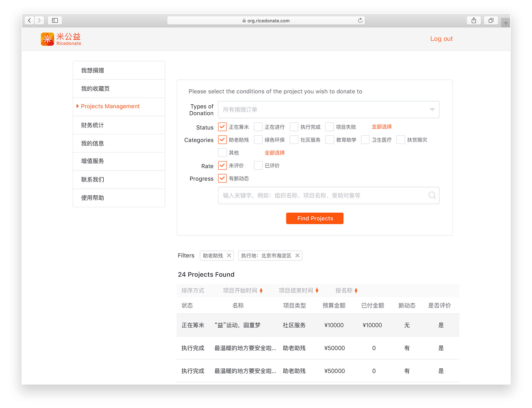532x408 pixels.
Task: Click the address bar org.ricedonate.com
Action: point(266,20)
